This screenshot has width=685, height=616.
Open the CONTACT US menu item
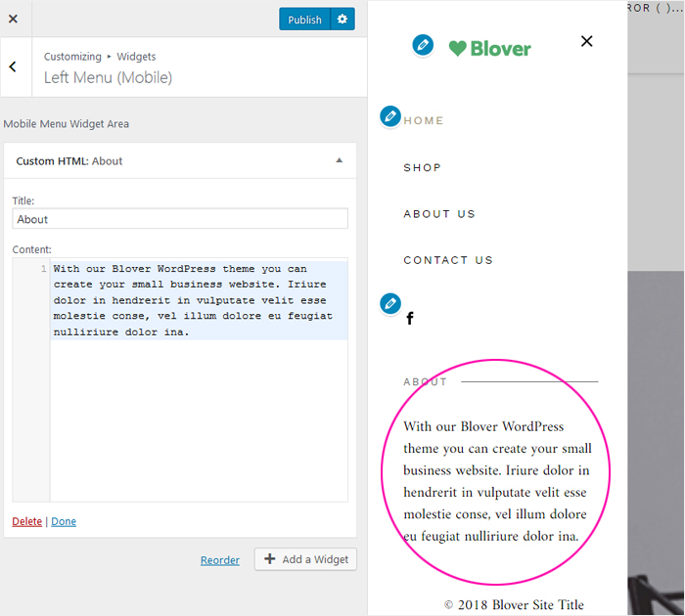tap(448, 260)
